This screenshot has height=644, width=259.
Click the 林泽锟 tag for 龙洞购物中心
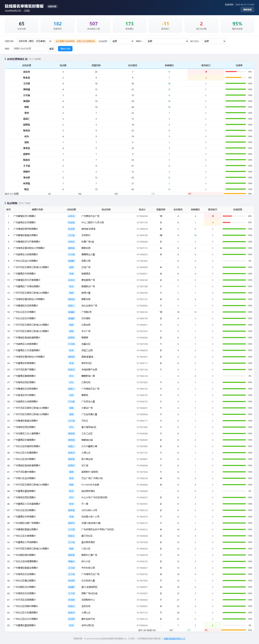71,600
